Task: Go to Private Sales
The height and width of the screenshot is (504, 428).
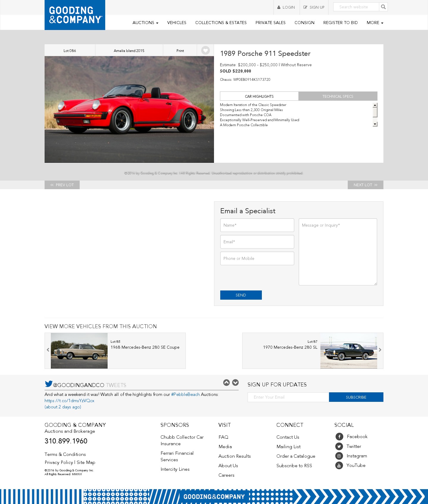Action: click(270, 23)
